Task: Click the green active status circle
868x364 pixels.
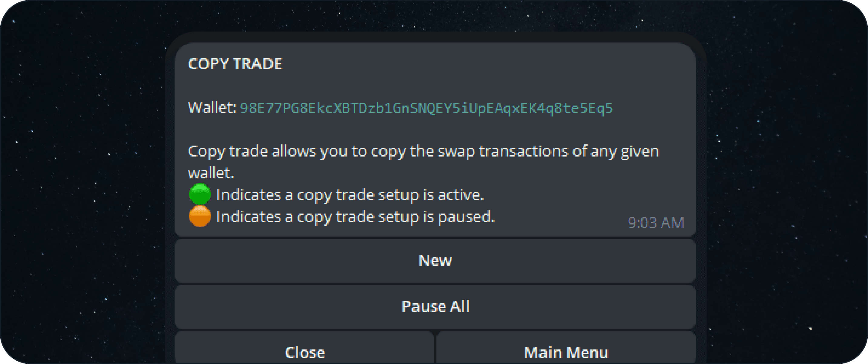Action: [200, 194]
